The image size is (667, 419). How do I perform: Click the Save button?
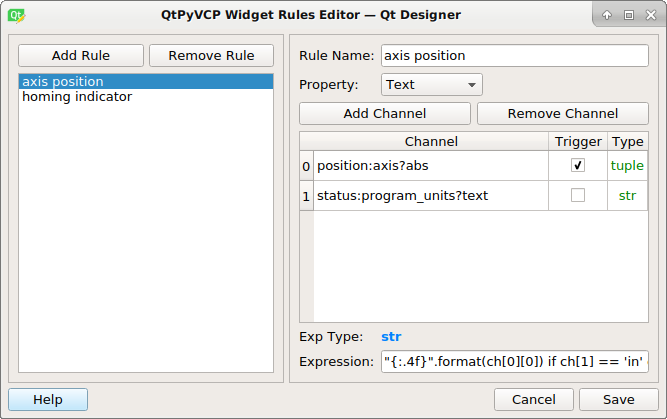(619, 399)
